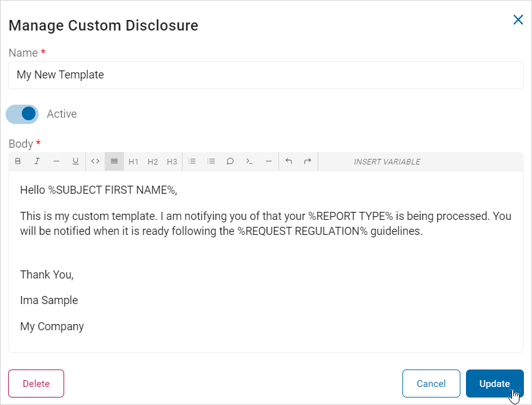Insert inline code with angle brackets icon
Viewport: 532px width, 405px height.
pyautogui.click(x=95, y=161)
